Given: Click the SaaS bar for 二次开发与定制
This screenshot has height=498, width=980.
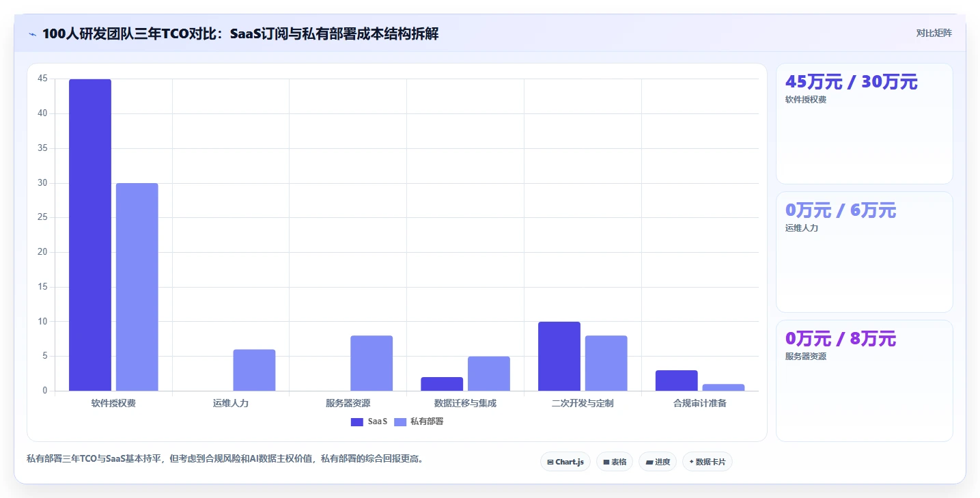Looking at the screenshot, I should point(559,356).
